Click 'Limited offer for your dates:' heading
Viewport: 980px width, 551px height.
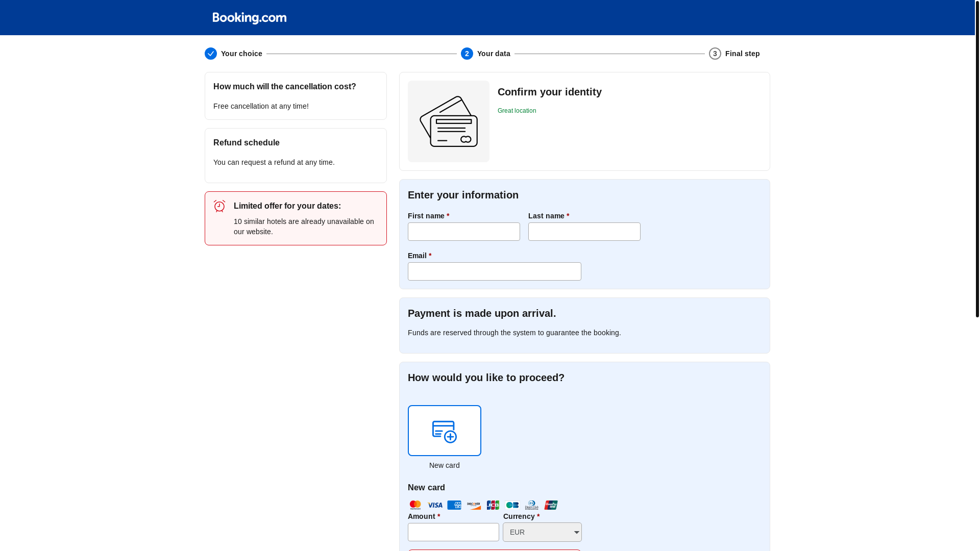[x=287, y=206]
